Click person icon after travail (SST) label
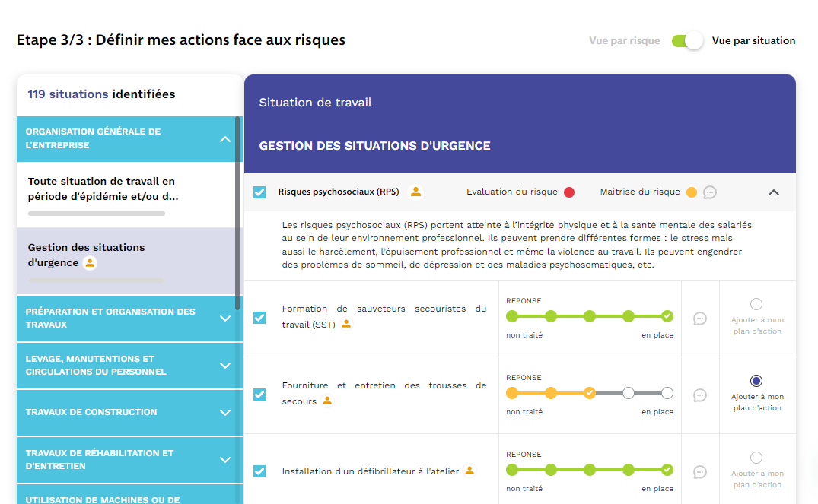The height and width of the screenshot is (504, 818). pos(346,324)
